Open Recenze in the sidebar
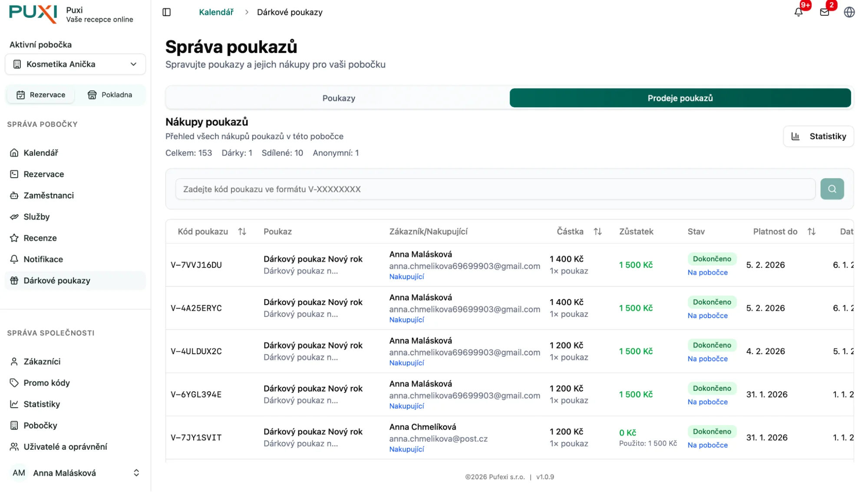Screen dimensions: 868x492 [40, 238]
